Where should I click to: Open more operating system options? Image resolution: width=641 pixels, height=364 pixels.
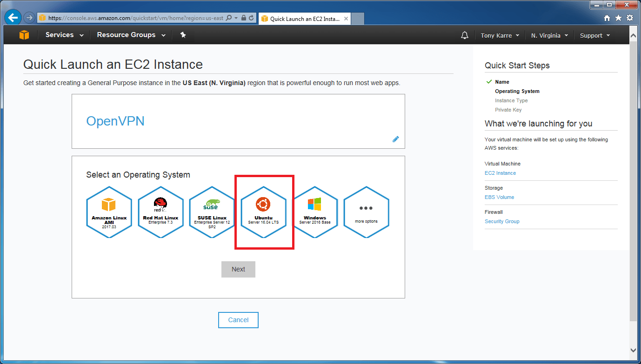click(x=366, y=212)
